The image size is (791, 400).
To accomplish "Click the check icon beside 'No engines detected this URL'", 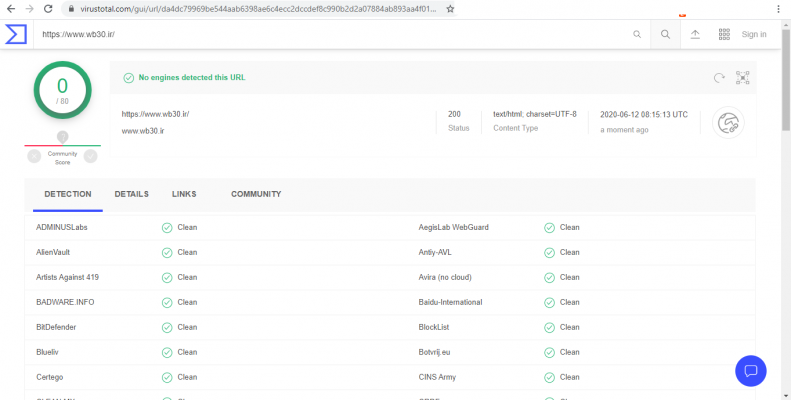I will [129, 78].
